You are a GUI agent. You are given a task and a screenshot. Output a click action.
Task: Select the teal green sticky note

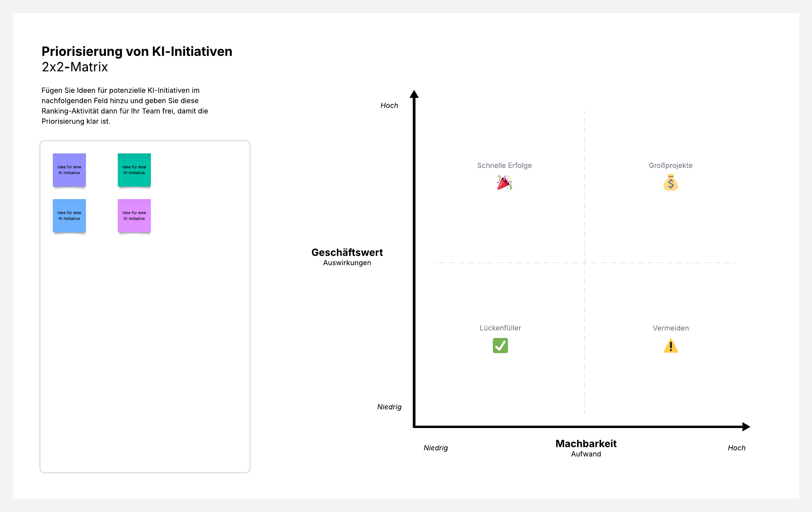(x=134, y=170)
